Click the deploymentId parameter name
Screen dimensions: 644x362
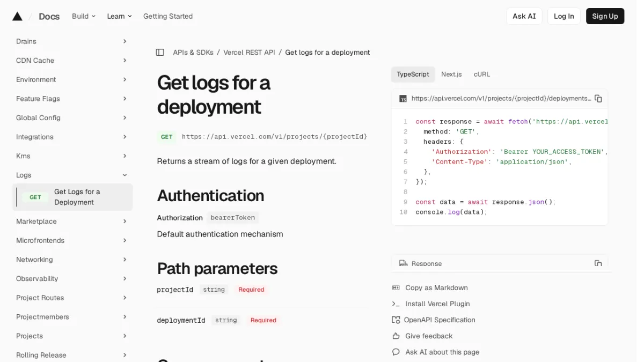181,320
